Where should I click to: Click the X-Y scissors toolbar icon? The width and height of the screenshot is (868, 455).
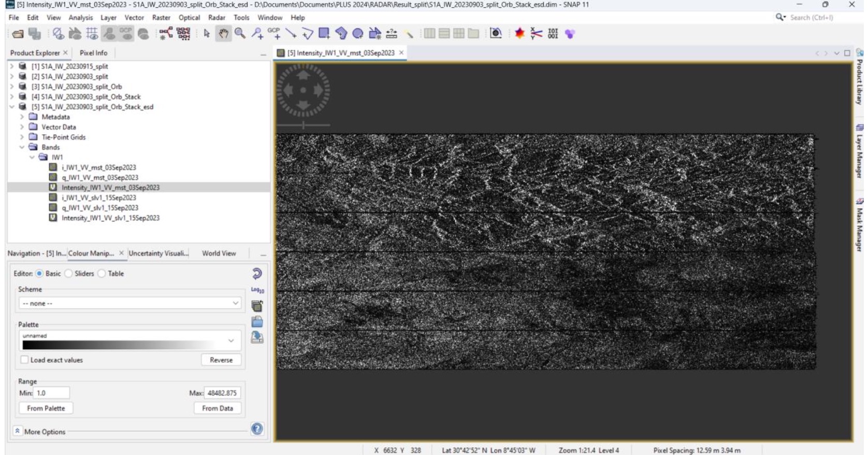coord(536,34)
